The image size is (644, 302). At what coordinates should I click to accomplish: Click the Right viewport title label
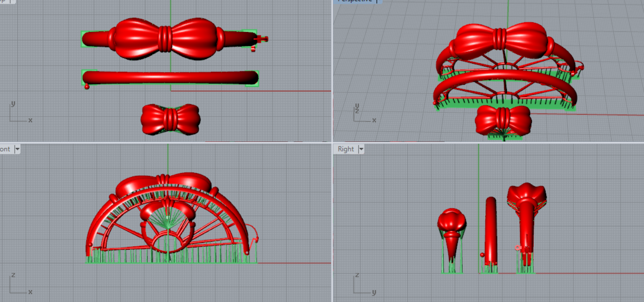click(x=346, y=149)
